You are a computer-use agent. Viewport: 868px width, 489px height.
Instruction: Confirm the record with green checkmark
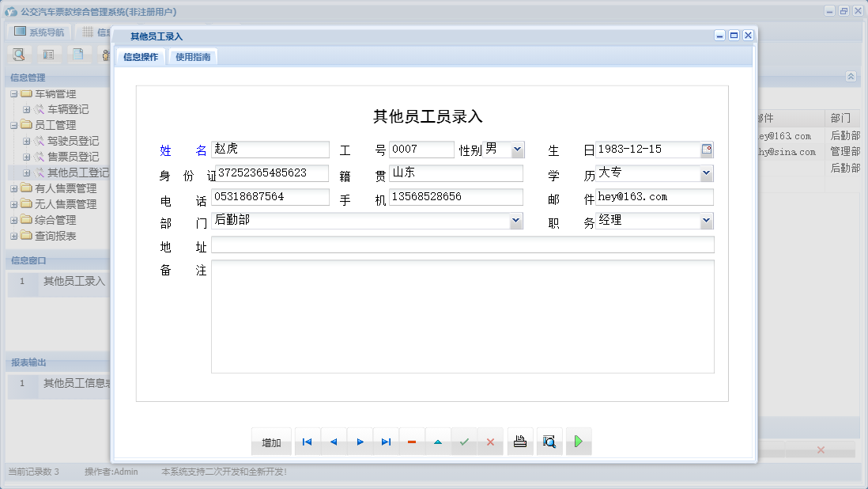[464, 442]
